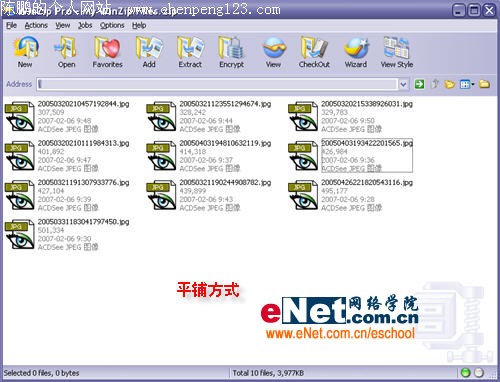
Task: Select file icon of 20050321190244908782.jpg
Action: tap(161, 195)
